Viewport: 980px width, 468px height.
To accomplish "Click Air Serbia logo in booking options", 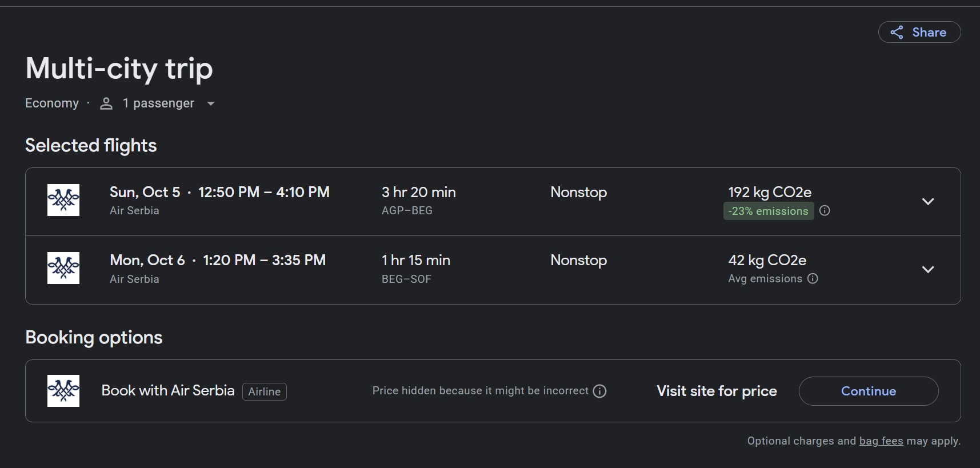I will pyautogui.click(x=63, y=391).
